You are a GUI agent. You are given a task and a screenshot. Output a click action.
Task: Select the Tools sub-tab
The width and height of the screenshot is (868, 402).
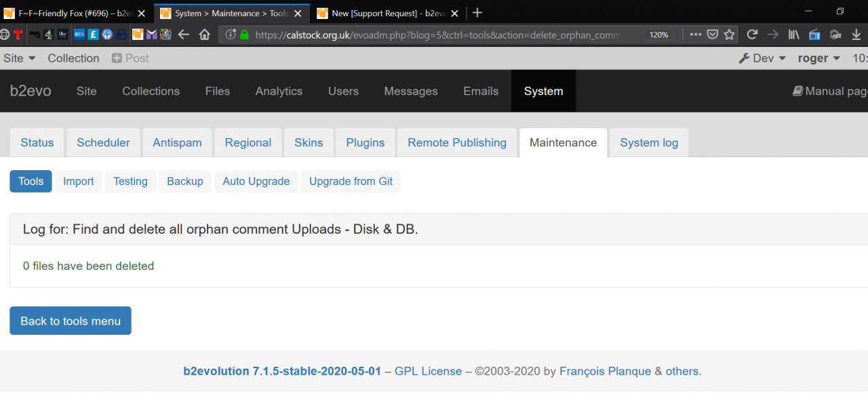[x=31, y=181]
